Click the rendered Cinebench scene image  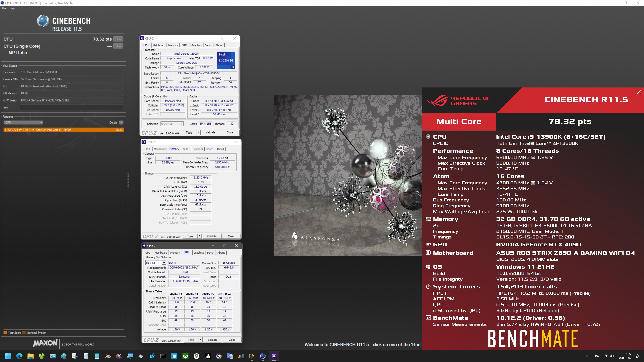tap(347, 175)
